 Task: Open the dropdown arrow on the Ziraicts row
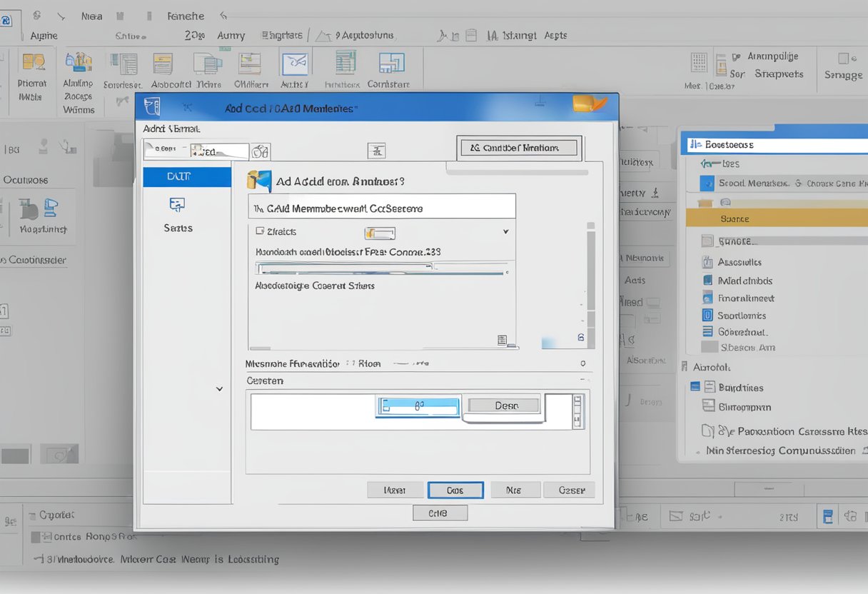click(x=505, y=231)
